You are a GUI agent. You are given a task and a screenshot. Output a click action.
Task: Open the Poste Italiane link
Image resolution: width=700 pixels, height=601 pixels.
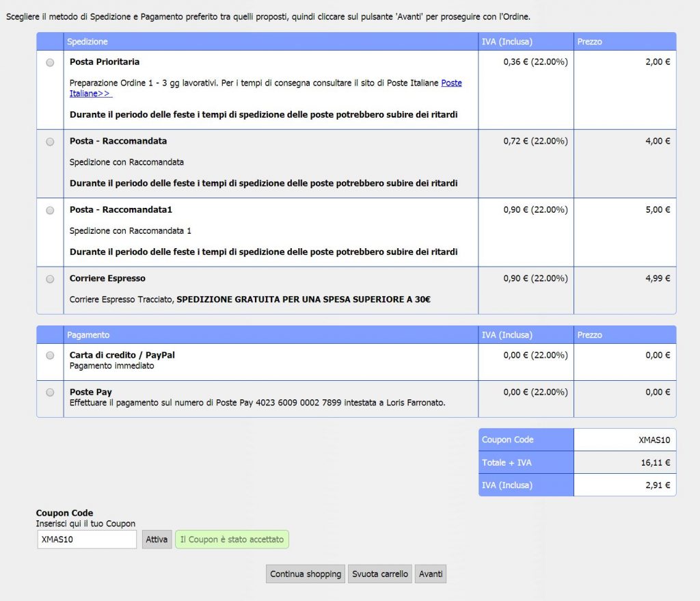click(450, 83)
